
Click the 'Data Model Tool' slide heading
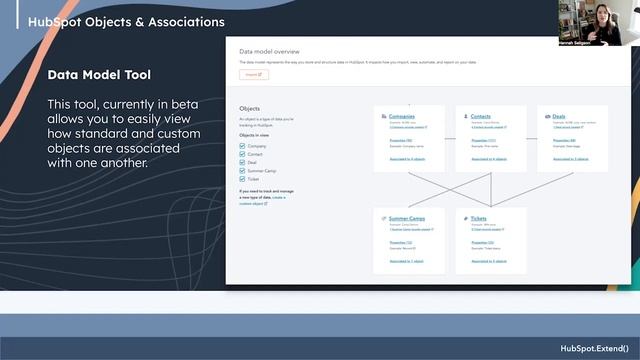[x=99, y=75]
